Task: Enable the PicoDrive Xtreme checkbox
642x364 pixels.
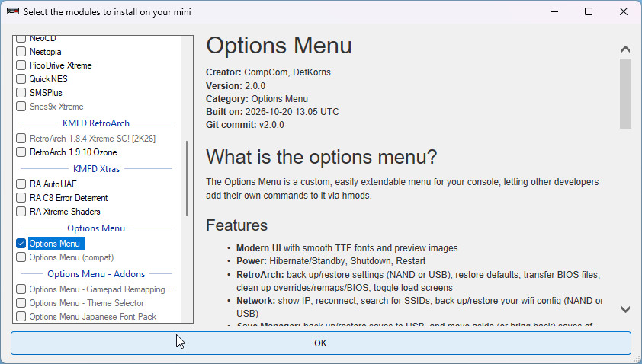Action: [21, 65]
